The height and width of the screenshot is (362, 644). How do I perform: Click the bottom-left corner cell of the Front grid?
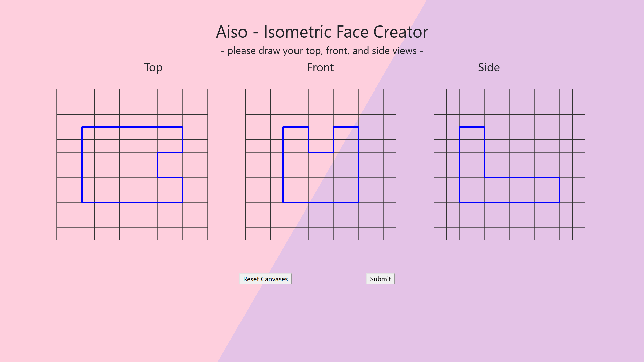(x=252, y=234)
